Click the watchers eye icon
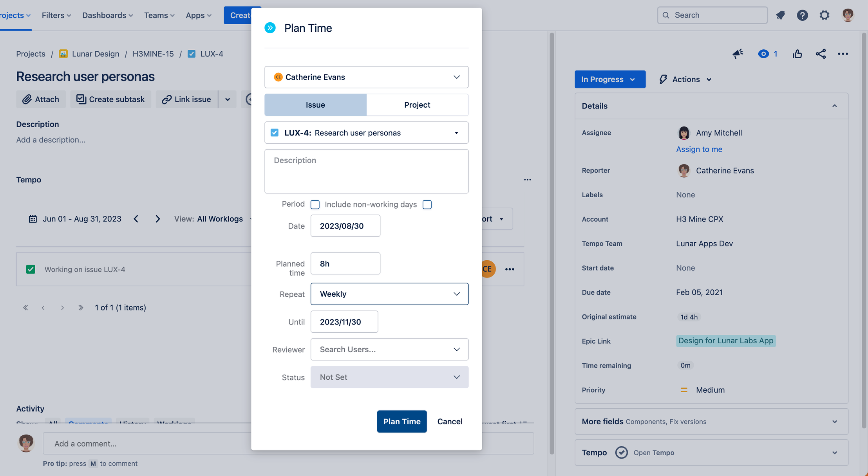 (x=763, y=54)
